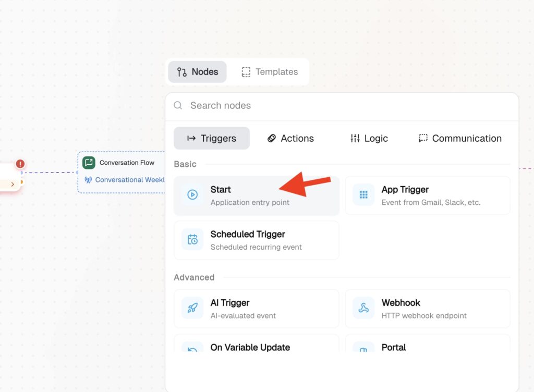534x392 pixels.
Task: Click the Start node play icon
Action: pos(192,194)
